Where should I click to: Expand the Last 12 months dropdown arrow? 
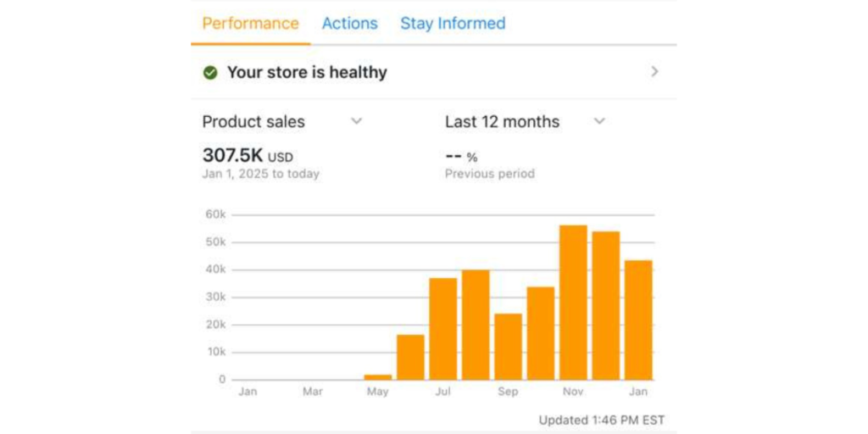[599, 121]
